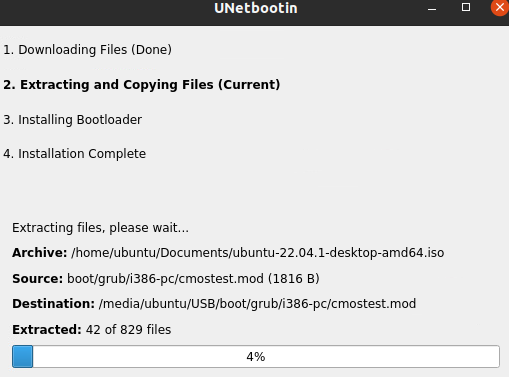Click the extraction progress bar
The height and width of the screenshot is (377, 509).
click(256, 357)
